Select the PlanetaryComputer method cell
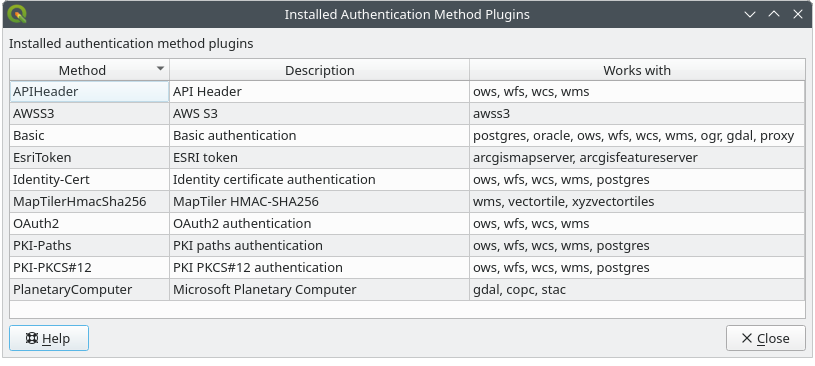The width and height of the screenshot is (815, 366). (89, 290)
